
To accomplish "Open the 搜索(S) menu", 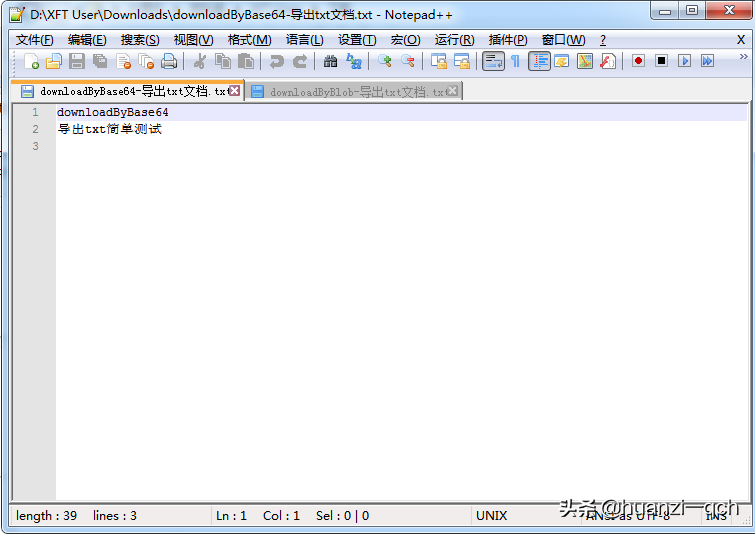I will 140,40.
